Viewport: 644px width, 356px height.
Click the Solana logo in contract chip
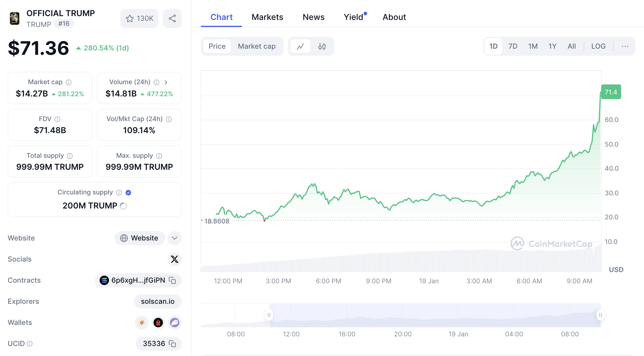(x=104, y=280)
